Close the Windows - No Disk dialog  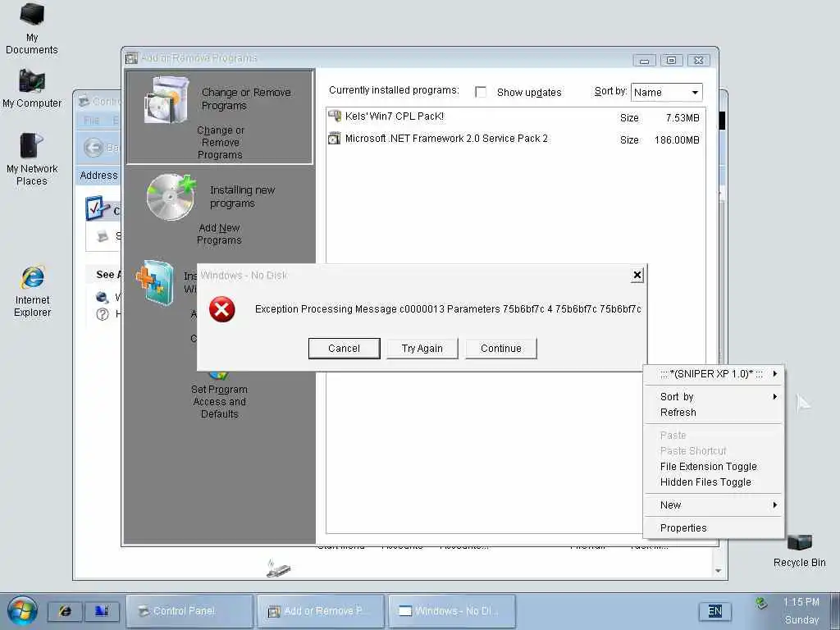[x=637, y=276]
